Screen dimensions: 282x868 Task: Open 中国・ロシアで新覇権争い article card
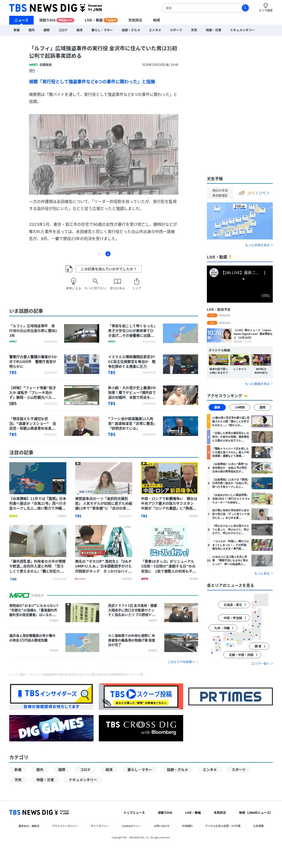coord(169,490)
